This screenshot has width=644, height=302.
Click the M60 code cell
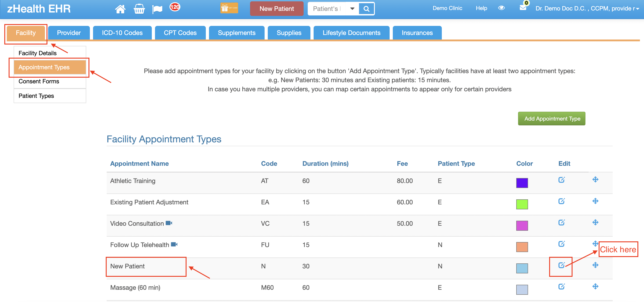(267, 288)
